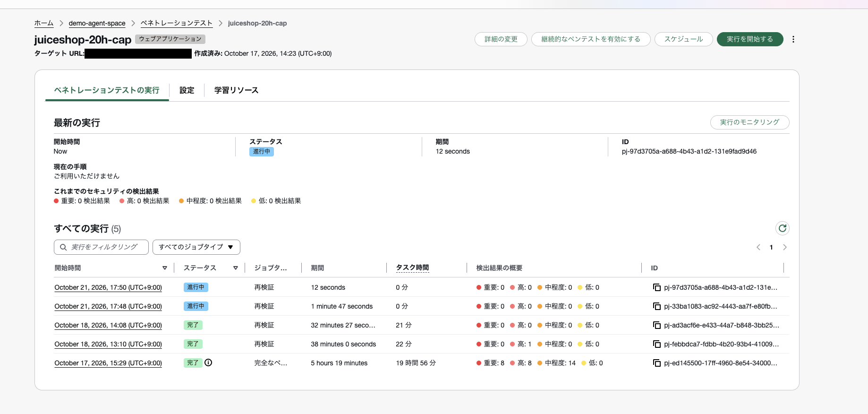Sort by 開始時間 column arrow
The image size is (868, 414).
165,268
